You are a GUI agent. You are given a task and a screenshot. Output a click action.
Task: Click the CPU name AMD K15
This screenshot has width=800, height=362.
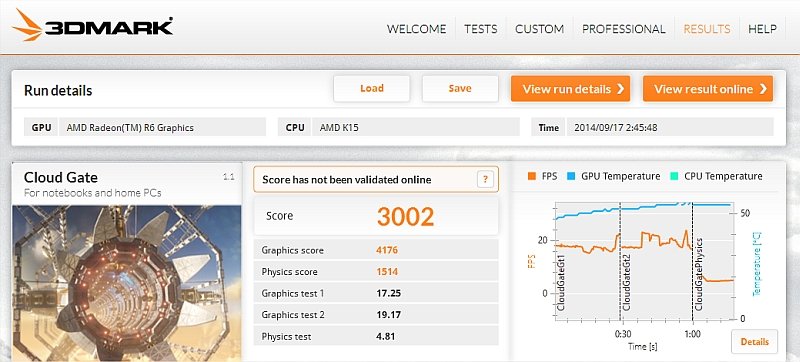(x=339, y=127)
